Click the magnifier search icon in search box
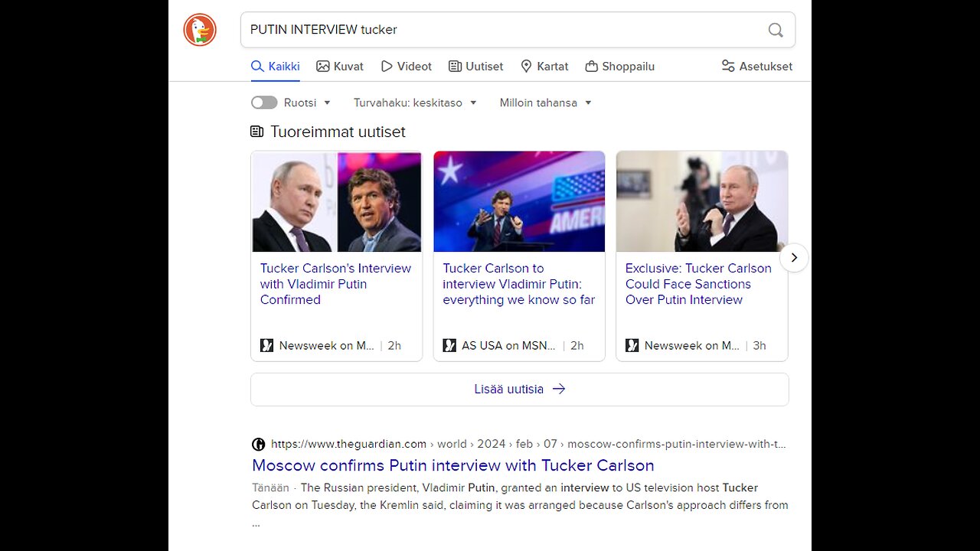 [x=776, y=30]
